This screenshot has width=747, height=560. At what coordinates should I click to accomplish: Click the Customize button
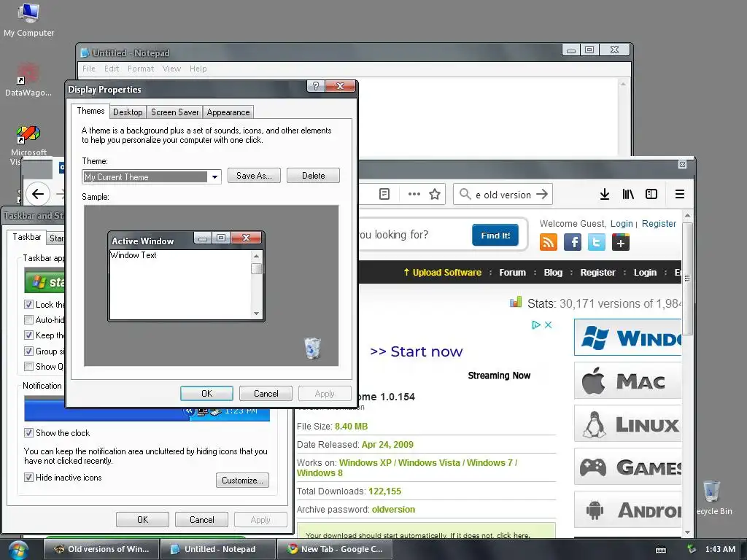click(242, 480)
